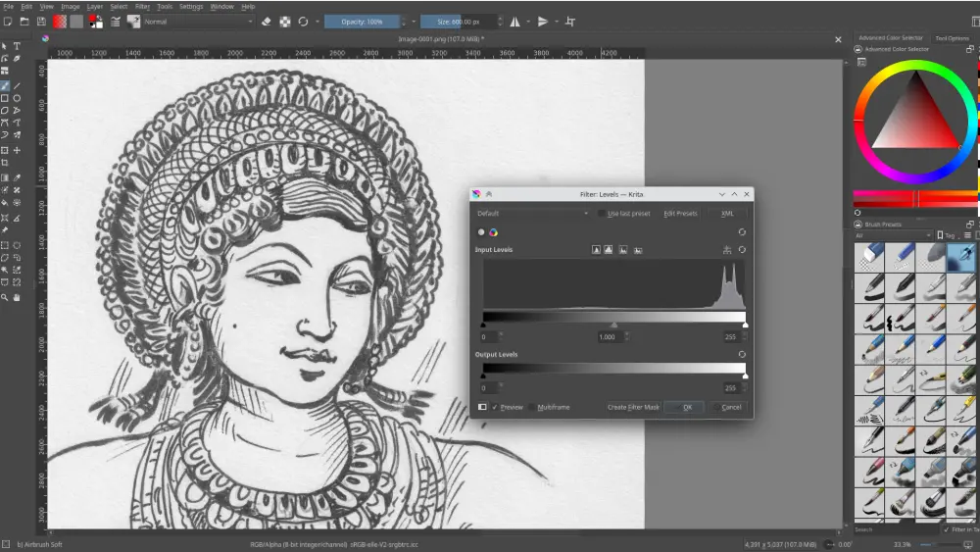Adjust the brush Size slider

point(459,22)
